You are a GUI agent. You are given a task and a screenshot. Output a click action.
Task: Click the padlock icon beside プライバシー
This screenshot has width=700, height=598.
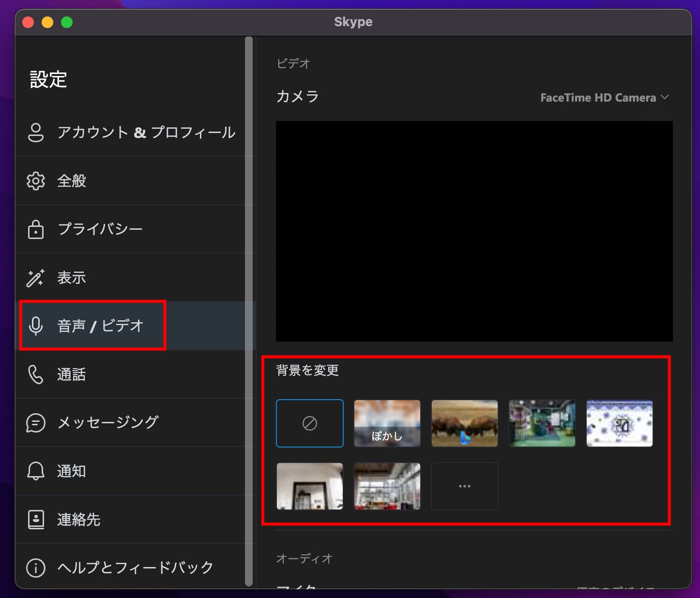click(36, 229)
